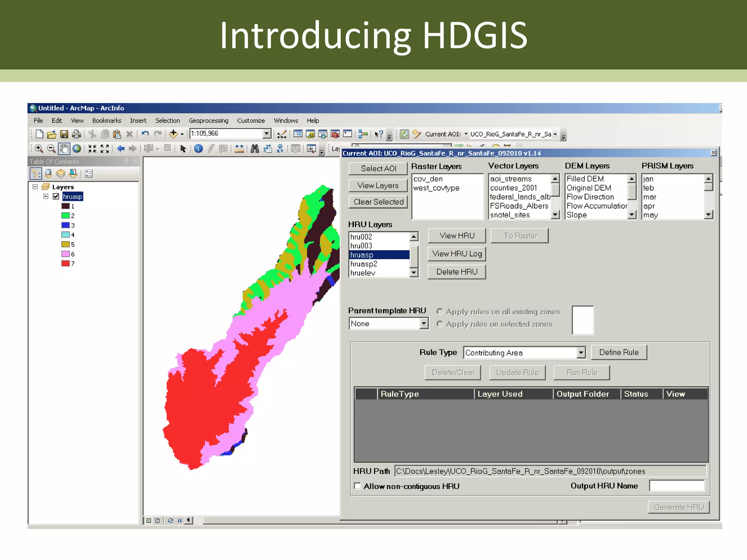Viewport: 747px width, 560px height.
Task: Expand the Parent template HRU dropdown
Action: (423, 323)
